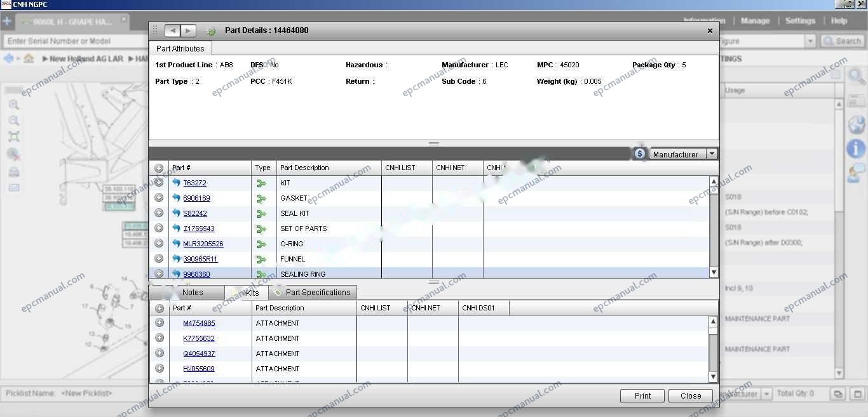Click the SET OF PARTS description cell
The image size is (868, 417).
click(x=329, y=228)
